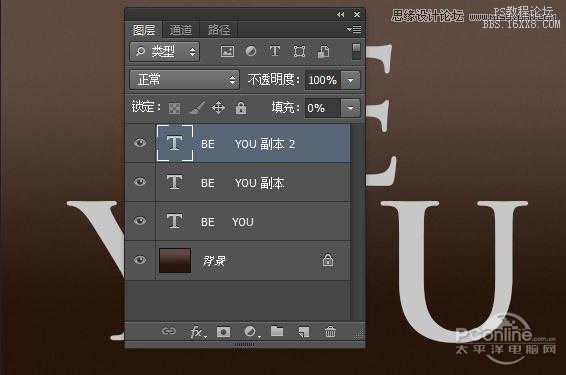Image resolution: width=566 pixels, height=375 pixels.
Task: Click the smart object filter icon
Action: 323,52
